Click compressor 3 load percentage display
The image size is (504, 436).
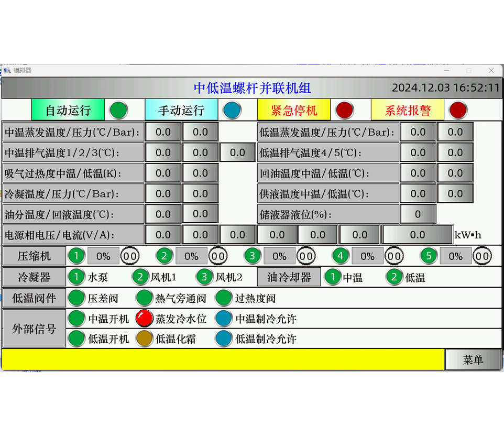click(279, 256)
